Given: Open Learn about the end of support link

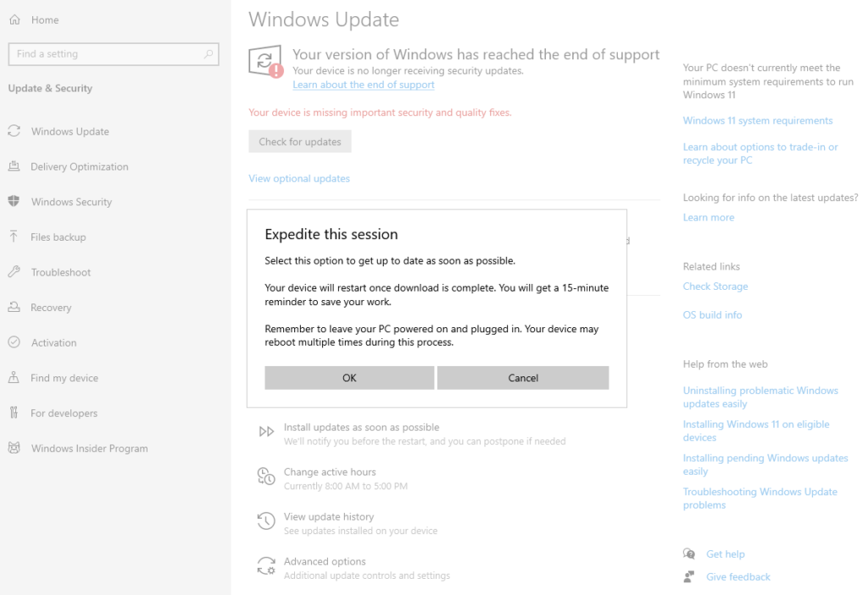Looking at the screenshot, I should point(364,85).
